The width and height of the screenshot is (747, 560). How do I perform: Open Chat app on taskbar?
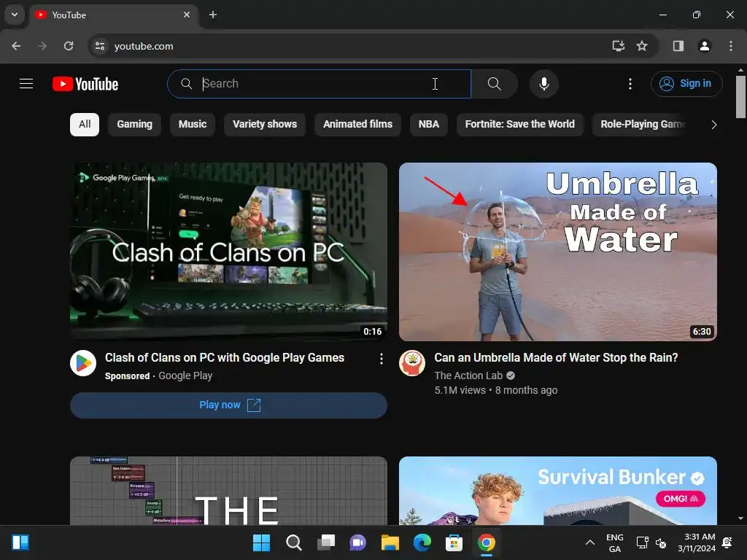click(357, 542)
